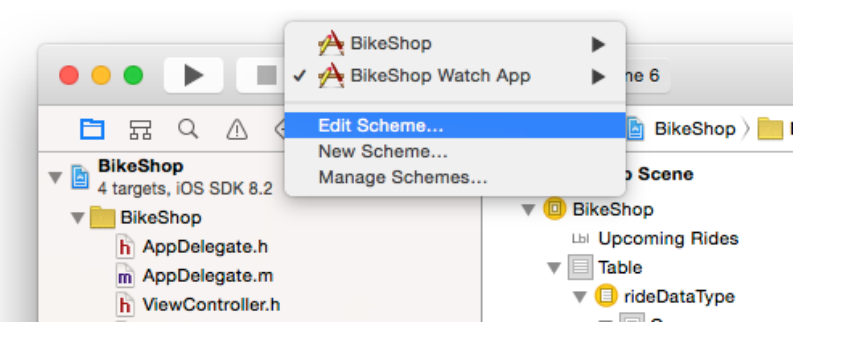This screenshot has width=844, height=362.
Task: Collapse the rideDataType row disclosure triangle
Action: [579, 297]
